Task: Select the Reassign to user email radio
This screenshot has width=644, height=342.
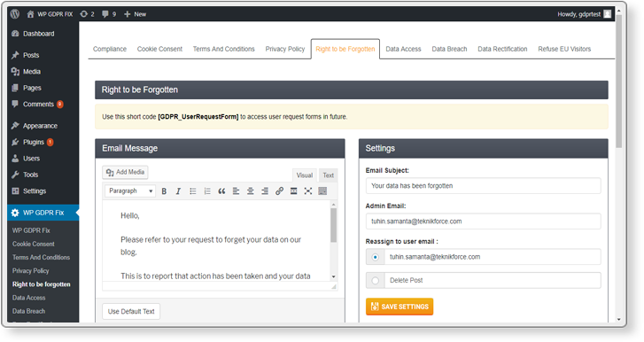Action: tap(375, 257)
